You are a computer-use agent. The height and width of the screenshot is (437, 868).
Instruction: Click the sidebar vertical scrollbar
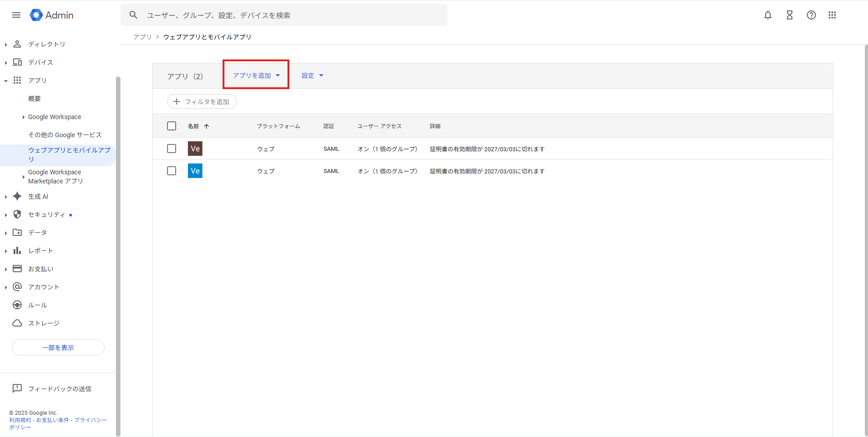(x=118, y=256)
